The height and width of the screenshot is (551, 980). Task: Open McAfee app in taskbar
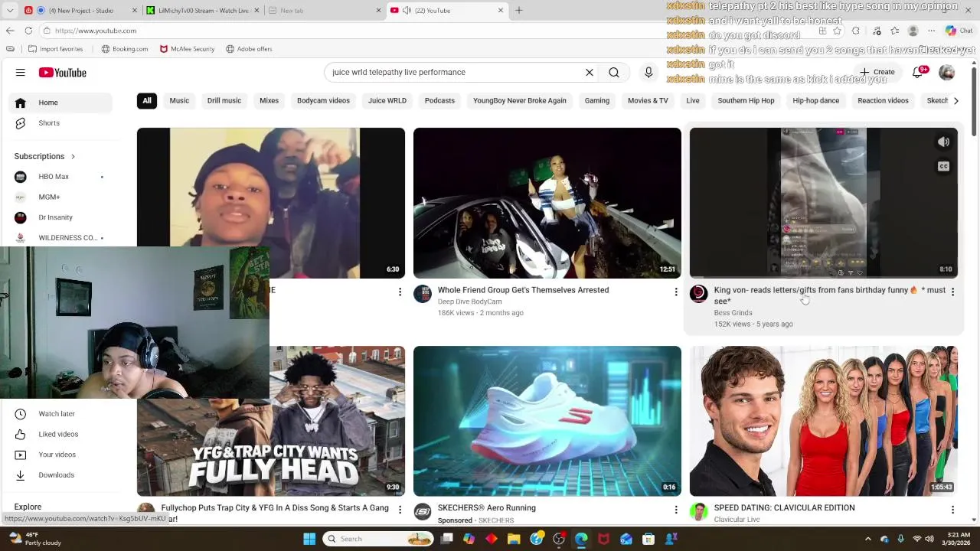(x=603, y=539)
